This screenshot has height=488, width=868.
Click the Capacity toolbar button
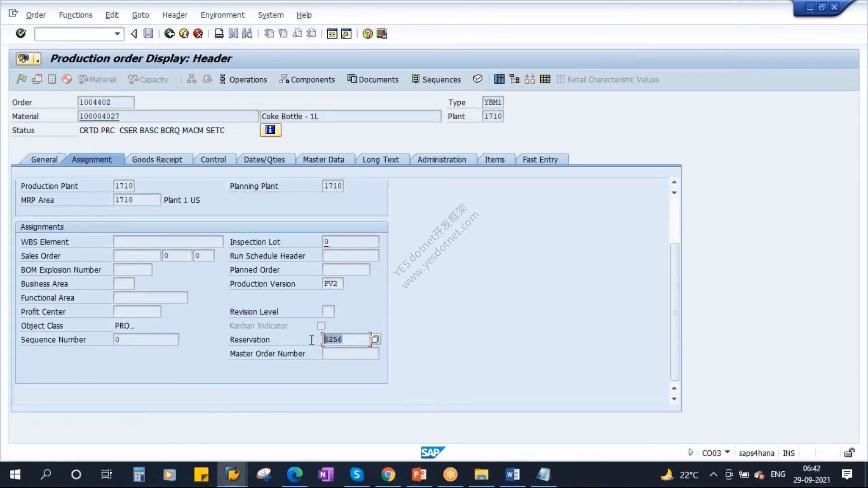click(x=148, y=80)
